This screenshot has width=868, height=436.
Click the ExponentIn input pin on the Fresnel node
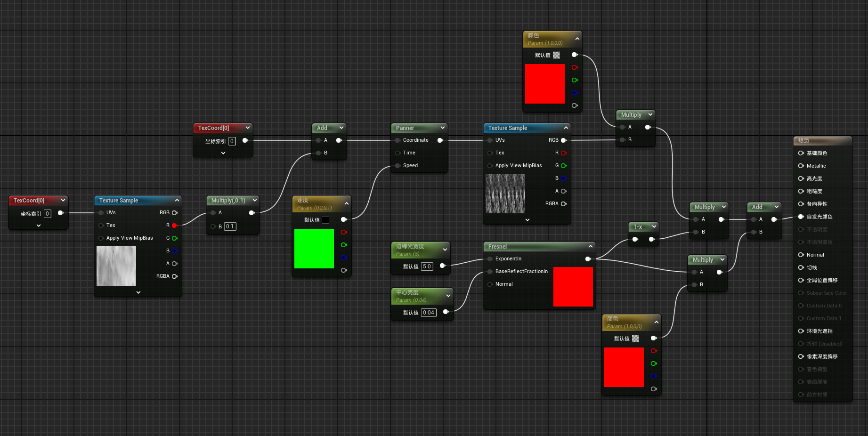[x=490, y=259]
